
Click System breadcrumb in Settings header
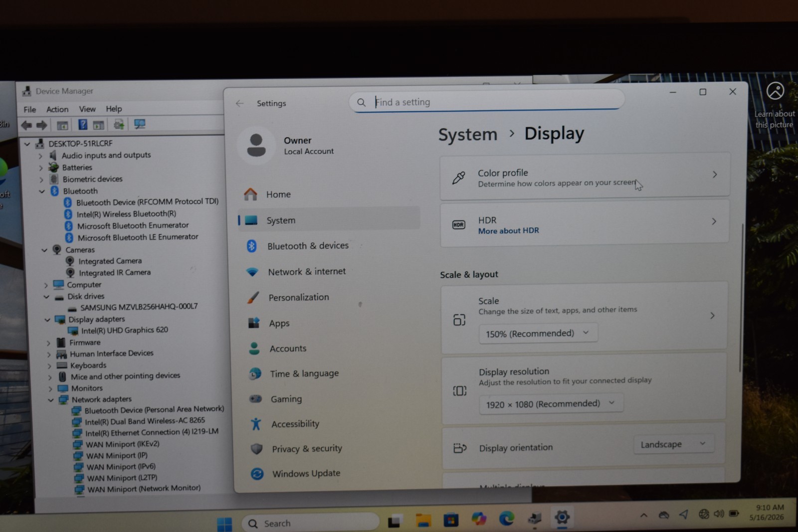pos(468,135)
